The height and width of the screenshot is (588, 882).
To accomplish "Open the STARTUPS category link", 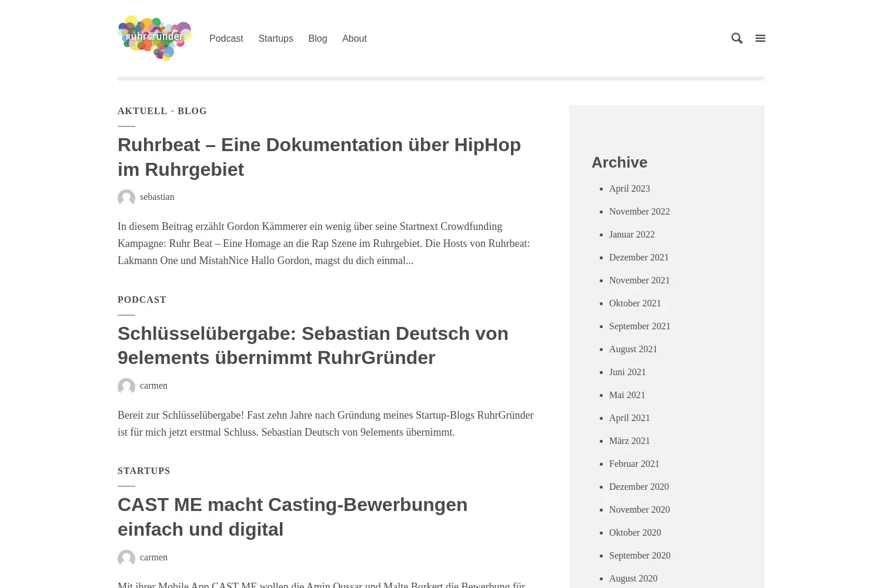I will tap(144, 471).
